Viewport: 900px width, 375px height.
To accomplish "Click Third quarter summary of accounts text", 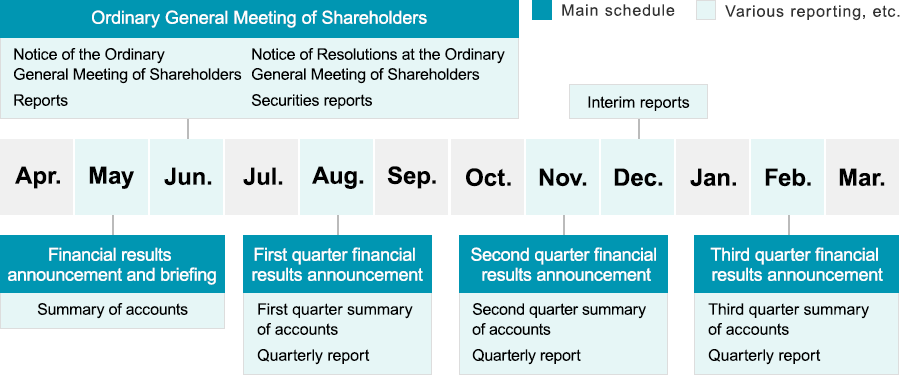I will point(788,320).
